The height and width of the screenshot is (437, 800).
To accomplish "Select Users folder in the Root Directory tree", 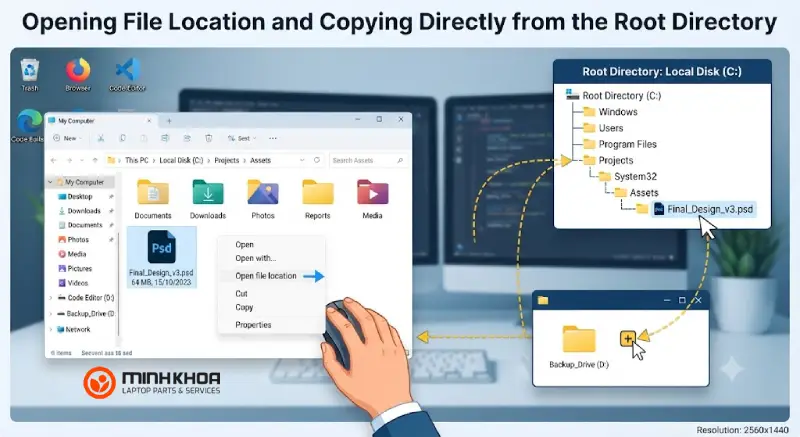I will (603, 128).
